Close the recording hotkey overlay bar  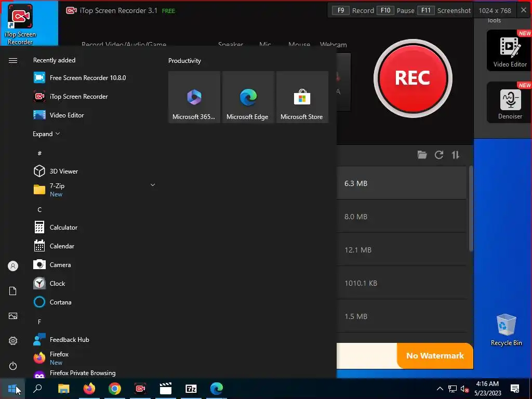tap(524, 10)
